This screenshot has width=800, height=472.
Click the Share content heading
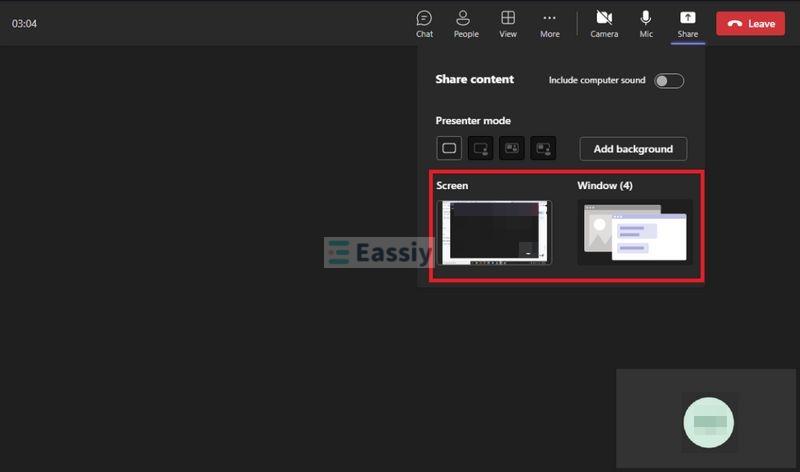(x=474, y=80)
